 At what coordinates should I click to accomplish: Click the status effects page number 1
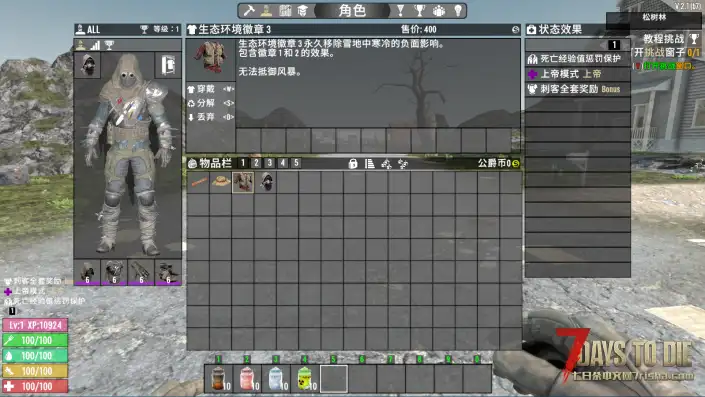614,45
